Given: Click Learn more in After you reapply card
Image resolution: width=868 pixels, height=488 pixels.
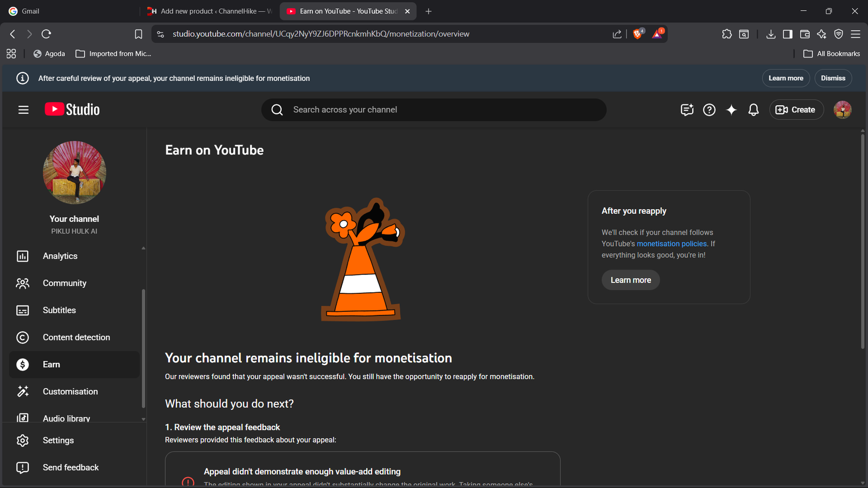Looking at the screenshot, I should click(x=630, y=280).
